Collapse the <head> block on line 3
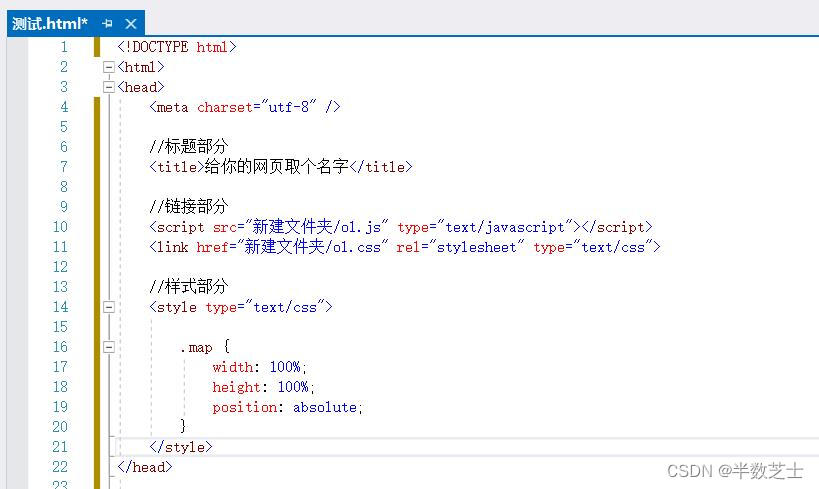Image resolution: width=819 pixels, height=489 pixels. point(109,87)
